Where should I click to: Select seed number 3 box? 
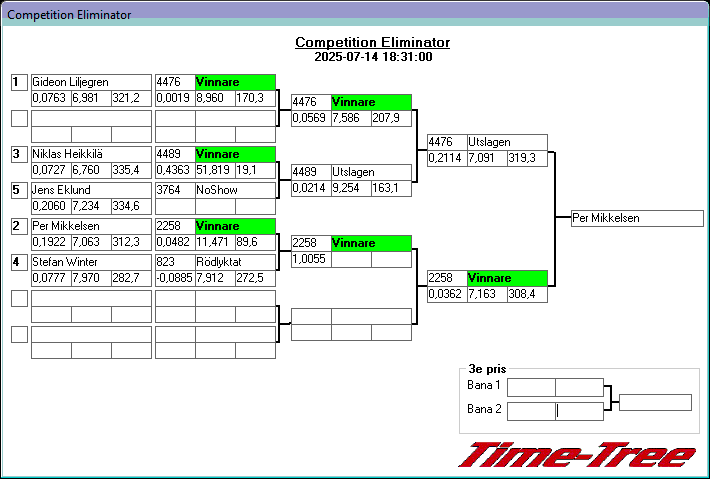click(19, 154)
